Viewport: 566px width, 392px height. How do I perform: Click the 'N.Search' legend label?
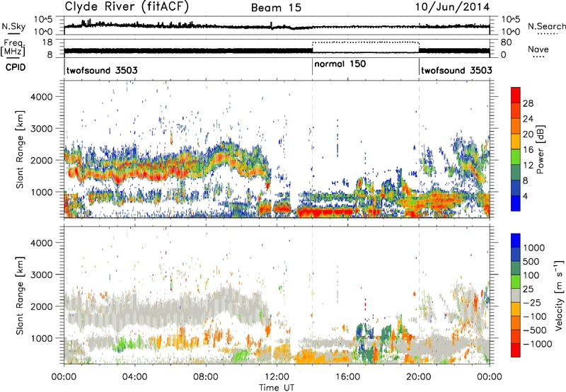(546, 26)
